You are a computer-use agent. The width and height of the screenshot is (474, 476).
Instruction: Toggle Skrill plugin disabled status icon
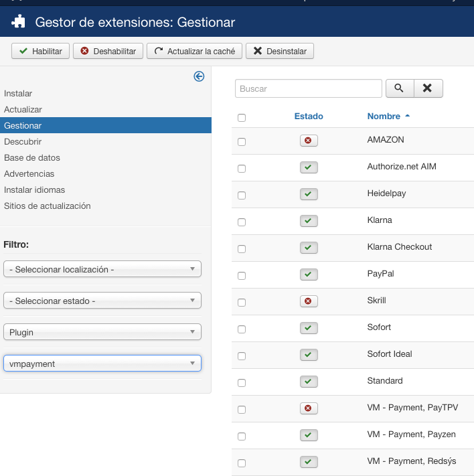pyautogui.click(x=309, y=301)
